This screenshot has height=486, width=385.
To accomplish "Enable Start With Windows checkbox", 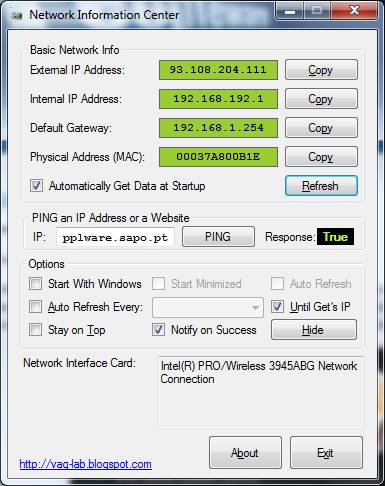I will [35, 284].
